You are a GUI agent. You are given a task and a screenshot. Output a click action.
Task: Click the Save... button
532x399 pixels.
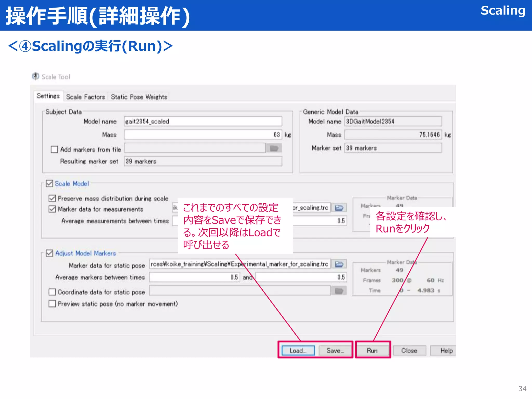335,351
